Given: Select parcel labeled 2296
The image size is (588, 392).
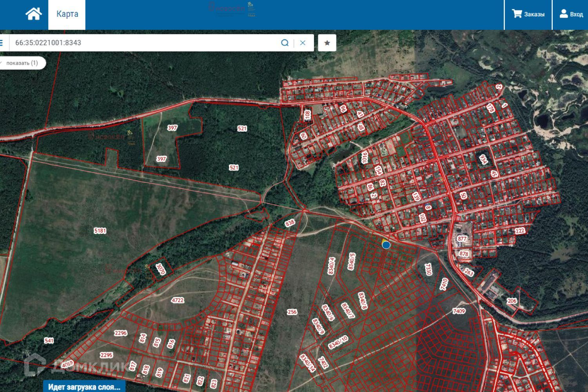Looking at the screenshot, I should [121, 333].
